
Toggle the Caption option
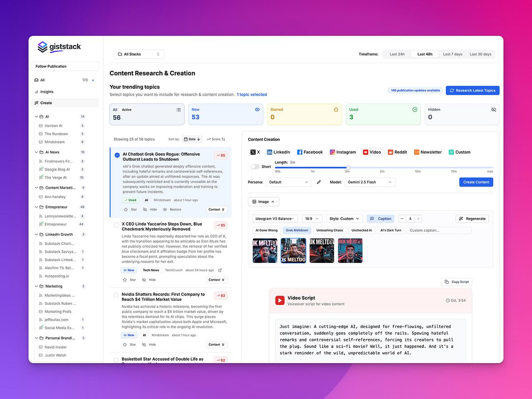tap(380, 219)
